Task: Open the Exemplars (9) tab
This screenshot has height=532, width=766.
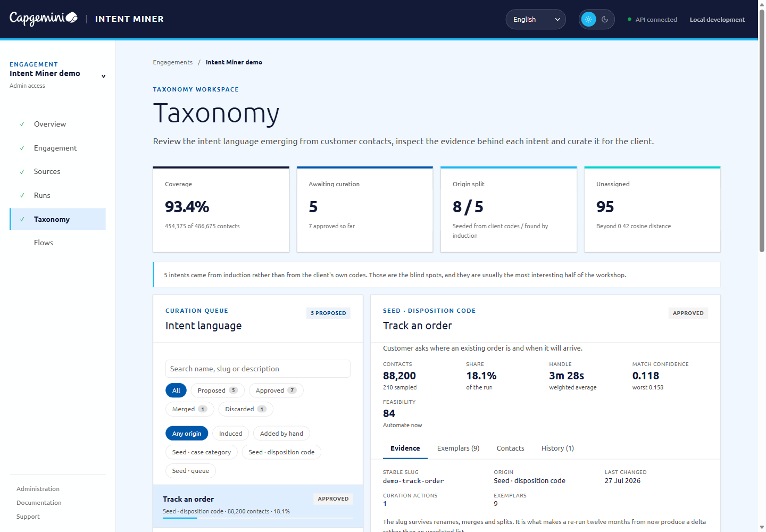Action: 459,448
